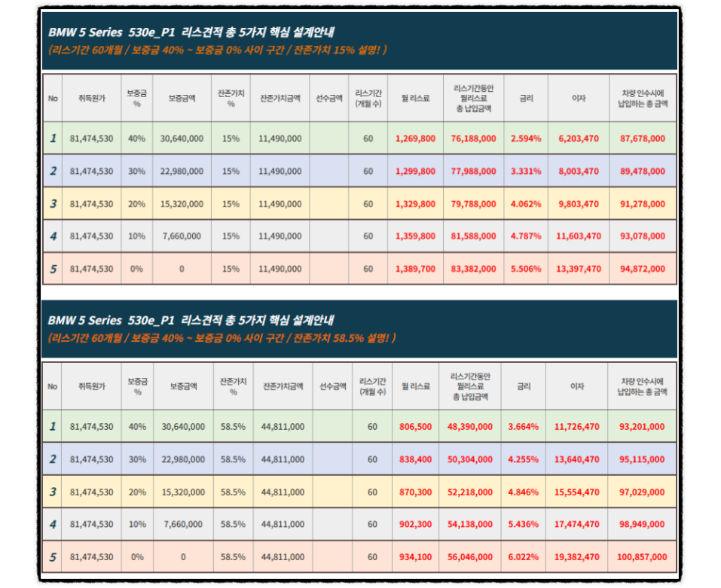Viewport: 721px width, 588px height.
Task: Click the 선수금액 header in upper table
Action: coord(329,98)
